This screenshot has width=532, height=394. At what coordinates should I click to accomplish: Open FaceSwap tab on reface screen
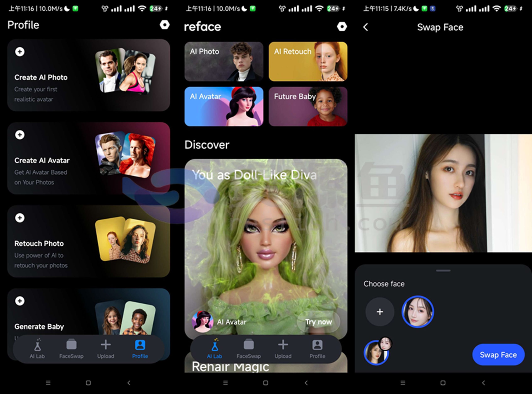coord(249,349)
